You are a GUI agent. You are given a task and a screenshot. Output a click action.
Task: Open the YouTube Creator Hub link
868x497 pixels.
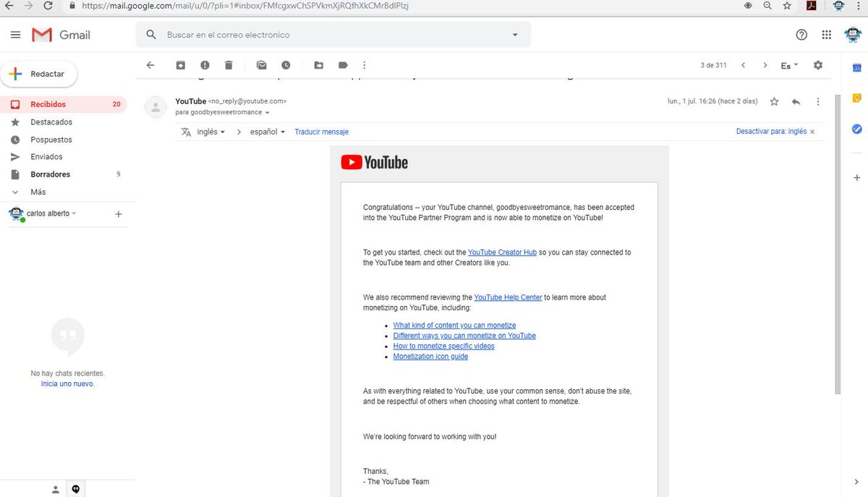tap(502, 252)
